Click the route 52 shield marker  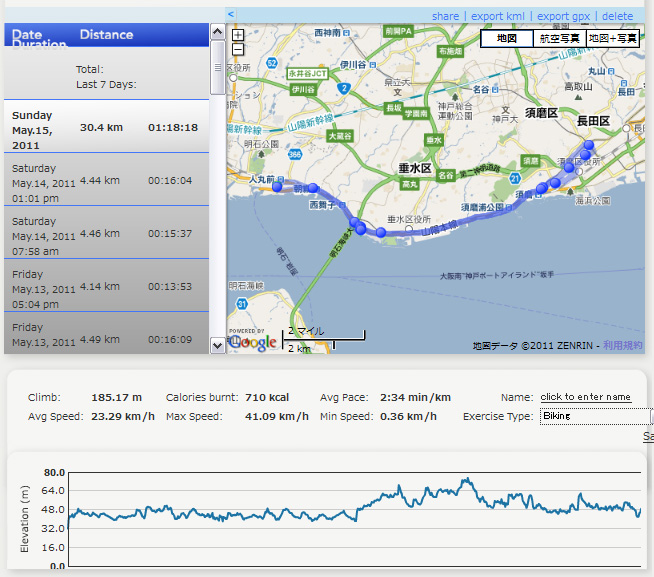[x=272, y=63]
